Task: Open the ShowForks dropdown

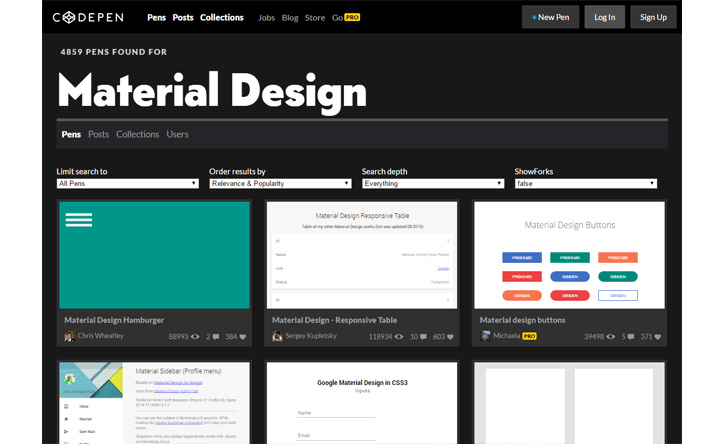Action: tap(585, 183)
